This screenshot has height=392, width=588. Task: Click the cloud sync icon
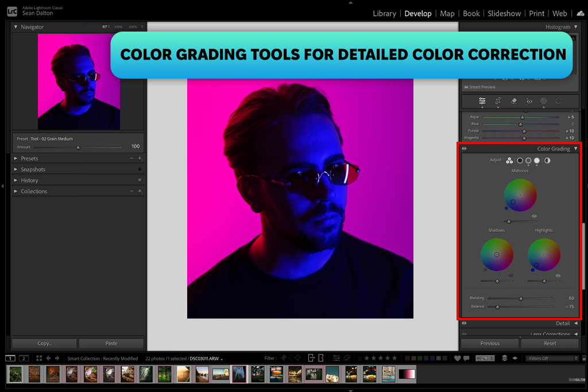pos(581,14)
